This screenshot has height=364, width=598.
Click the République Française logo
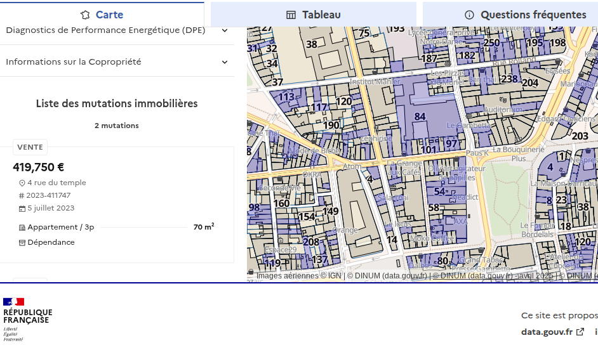tap(28, 320)
